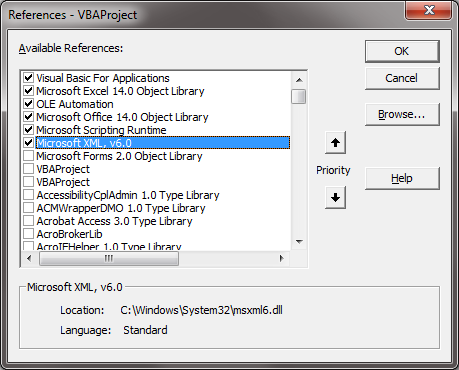The width and height of the screenshot is (459, 370).
Task: Click the horizontal scrollbar thumb
Action: point(109,258)
